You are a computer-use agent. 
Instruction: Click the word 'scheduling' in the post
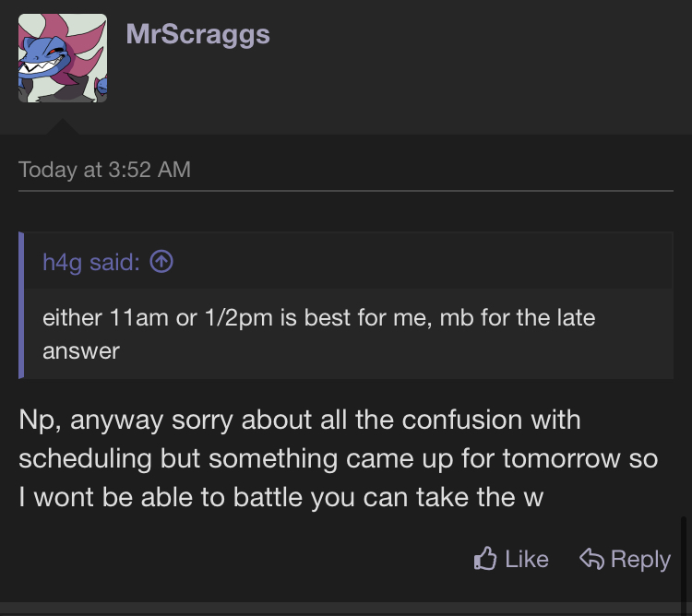(x=84, y=458)
